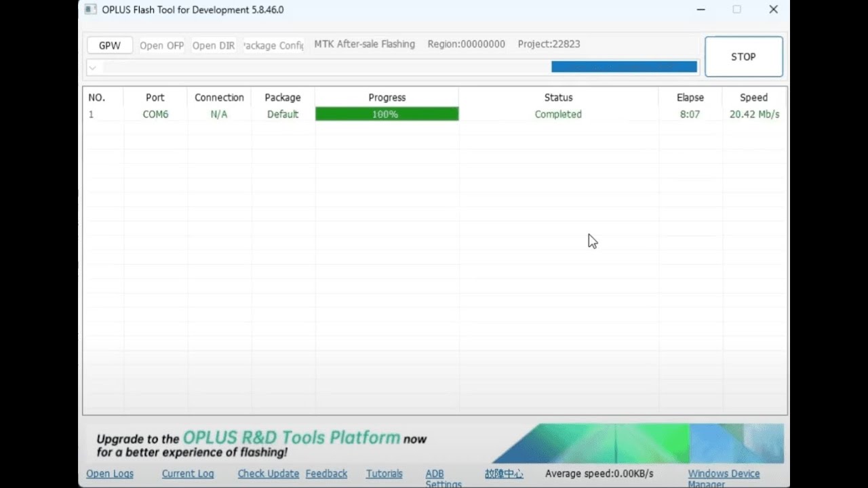
Task: Click the Default package cell
Action: pos(283,115)
